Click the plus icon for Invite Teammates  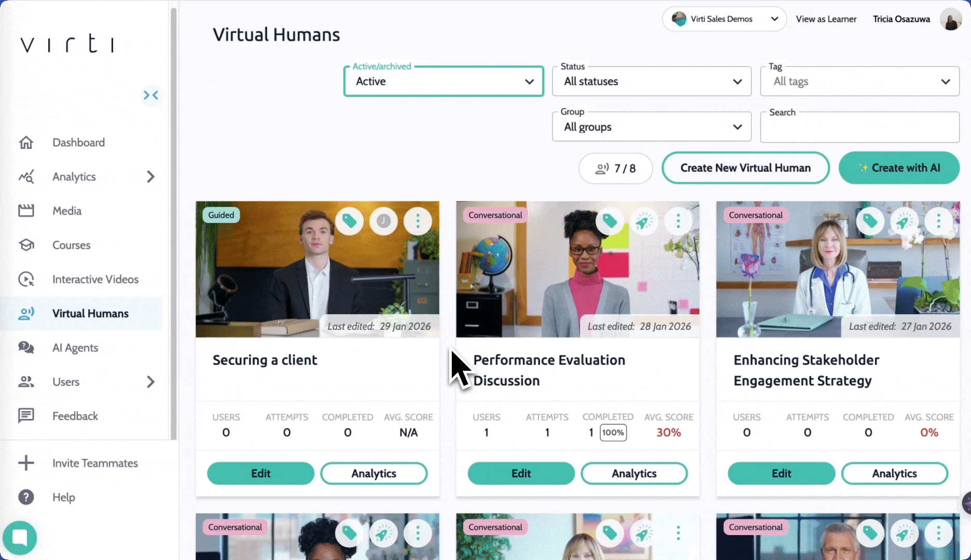pyautogui.click(x=26, y=463)
